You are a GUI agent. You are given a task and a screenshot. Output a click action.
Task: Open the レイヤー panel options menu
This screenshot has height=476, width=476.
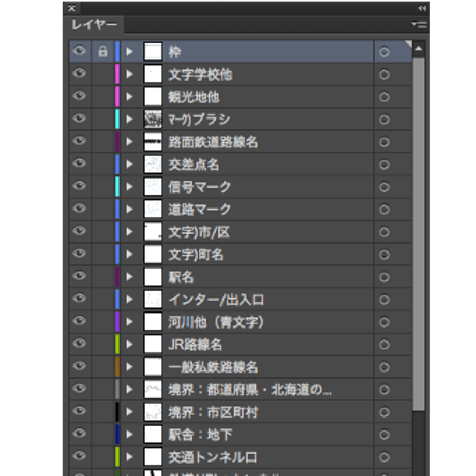(419, 25)
